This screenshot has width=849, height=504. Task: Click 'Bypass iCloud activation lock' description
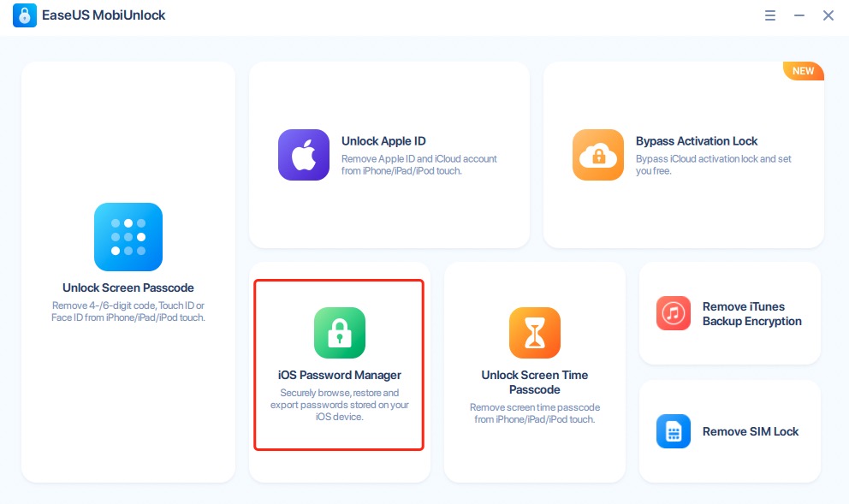[714, 164]
